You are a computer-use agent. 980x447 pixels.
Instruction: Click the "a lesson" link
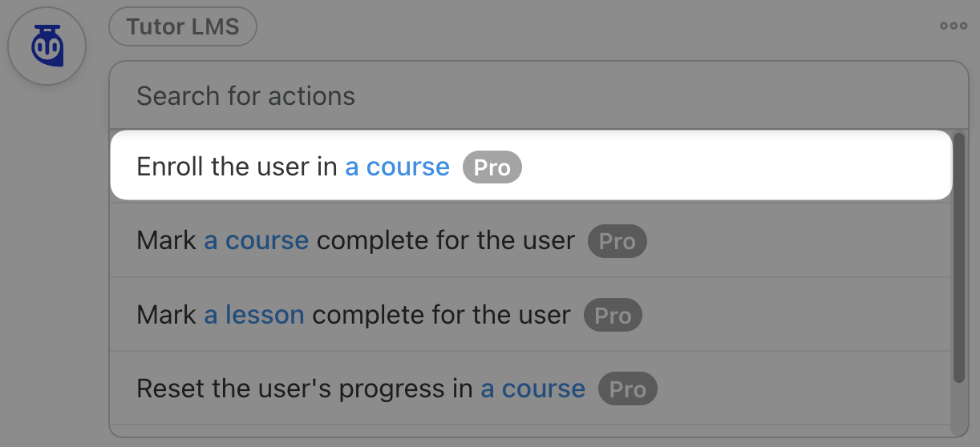253,315
